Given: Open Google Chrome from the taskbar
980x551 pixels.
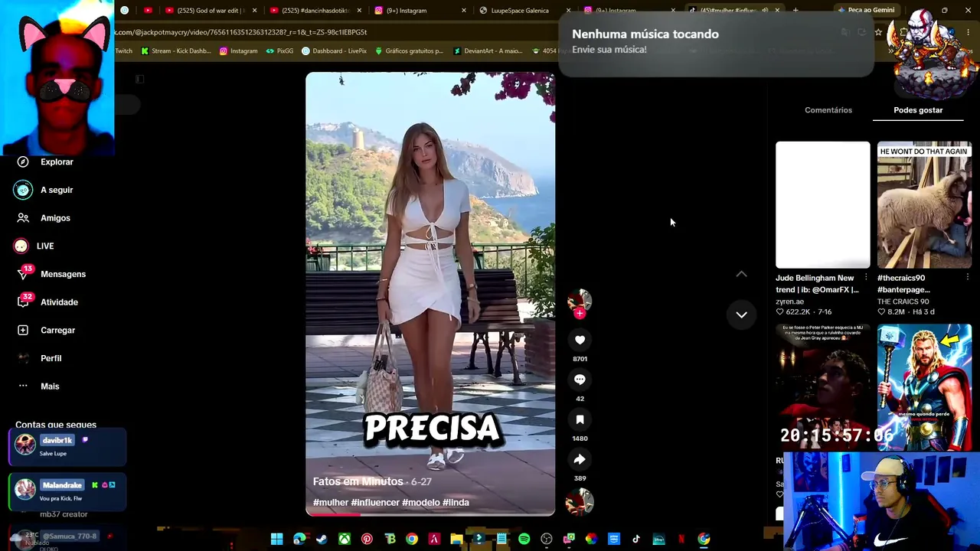Looking at the screenshot, I should 412,539.
